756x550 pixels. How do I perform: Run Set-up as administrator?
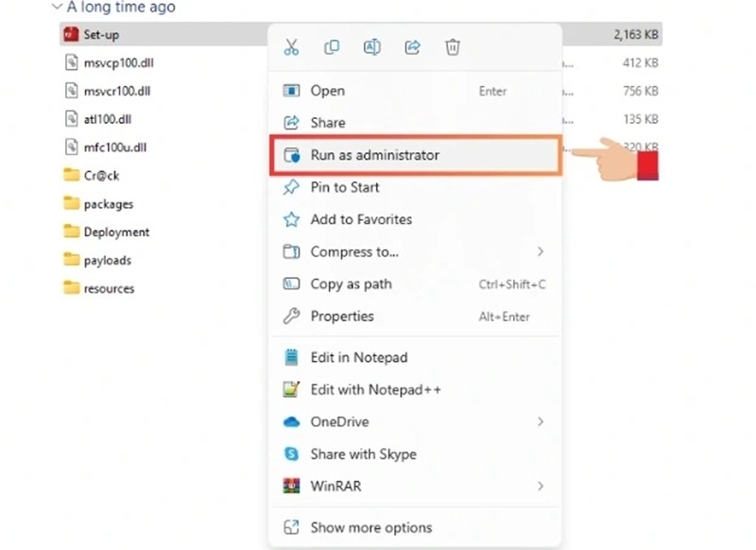coord(373,154)
